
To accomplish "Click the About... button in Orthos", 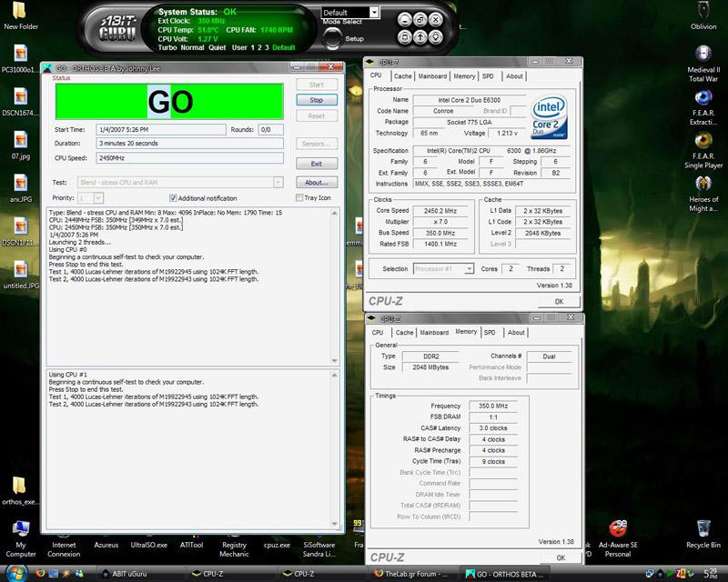I will pos(317,183).
